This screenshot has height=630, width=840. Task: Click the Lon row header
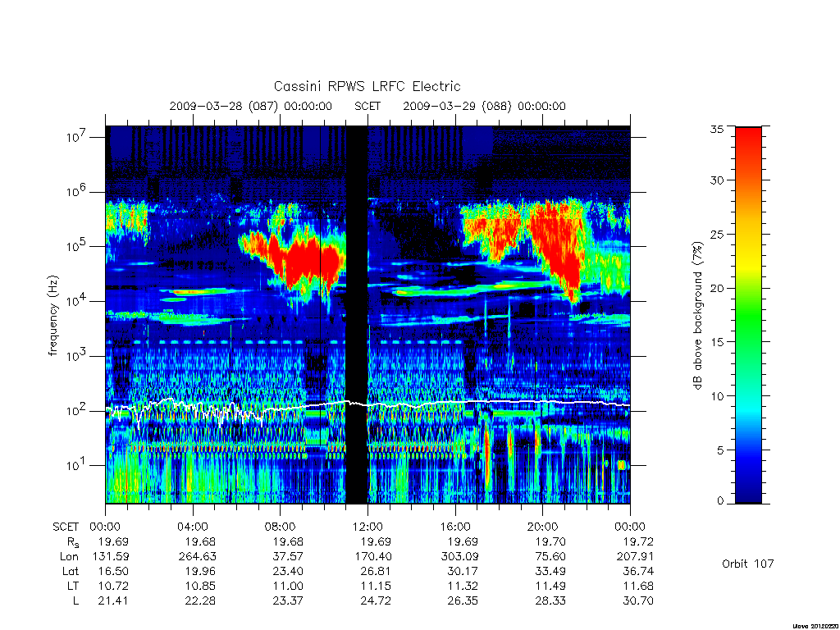coord(70,557)
